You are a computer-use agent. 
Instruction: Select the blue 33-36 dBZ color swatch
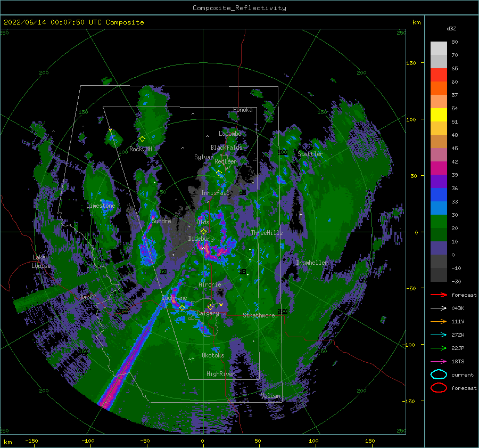(439, 195)
